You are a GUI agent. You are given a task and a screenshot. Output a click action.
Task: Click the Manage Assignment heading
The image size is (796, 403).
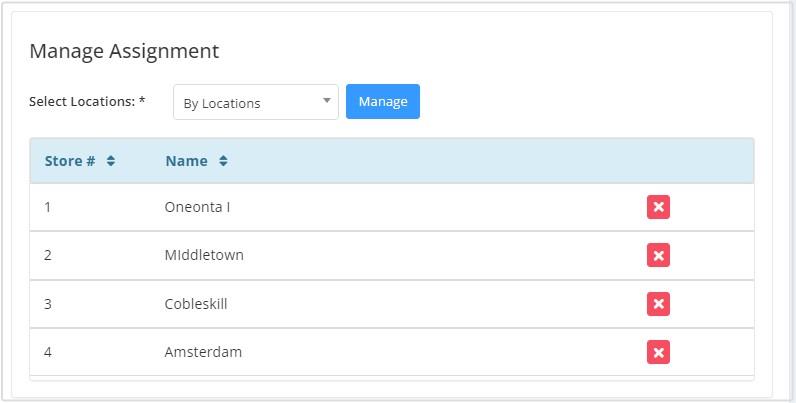124,51
